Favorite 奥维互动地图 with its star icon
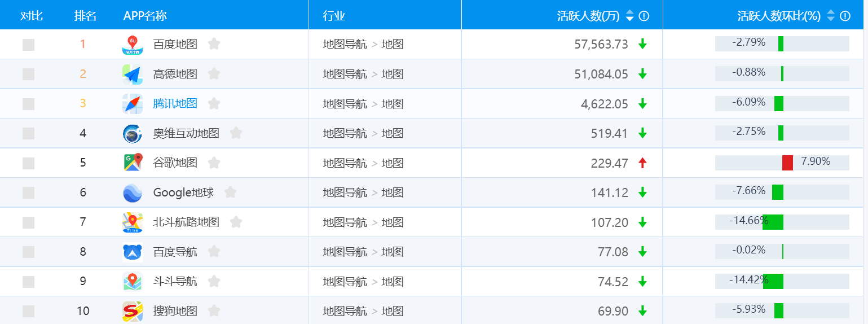 click(236, 133)
